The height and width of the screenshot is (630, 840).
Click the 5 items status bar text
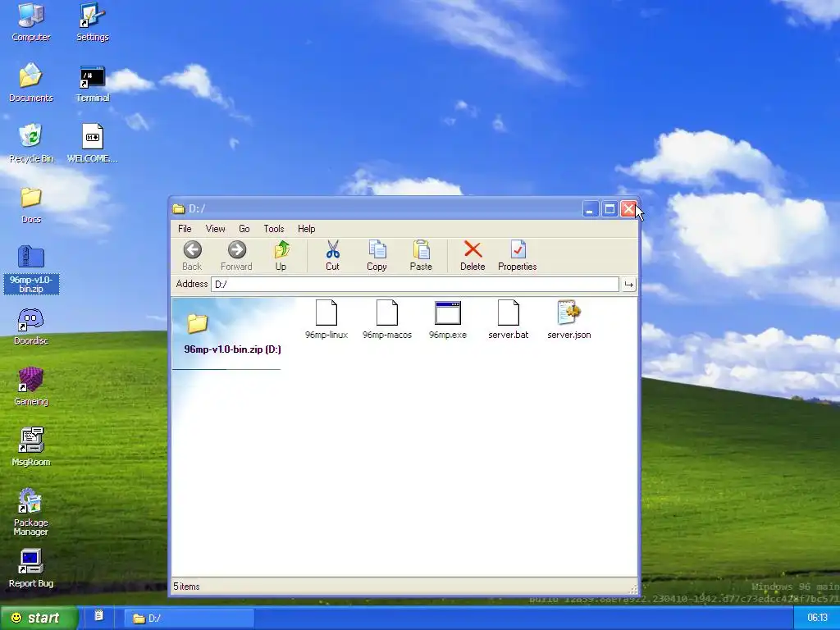[x=186, y=587]
